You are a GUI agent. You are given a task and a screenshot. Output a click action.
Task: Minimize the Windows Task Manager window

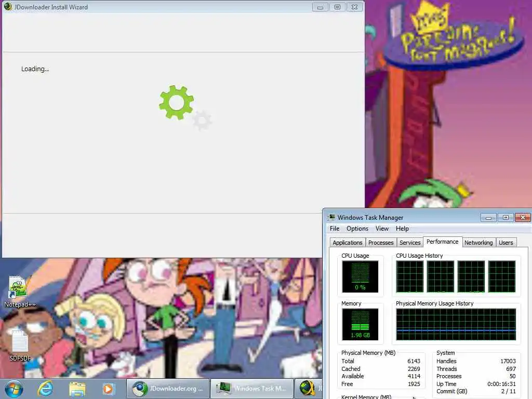click(x=488, y=218)
